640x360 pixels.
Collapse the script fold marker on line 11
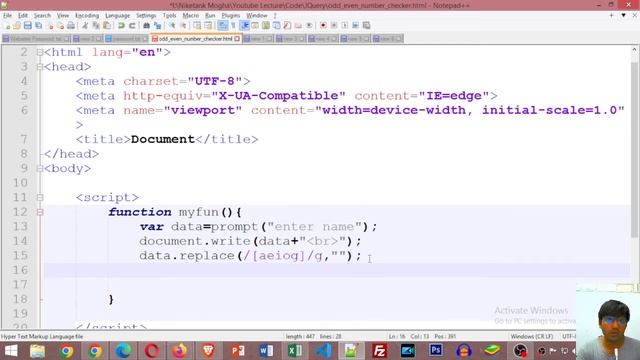pos(40,198)
